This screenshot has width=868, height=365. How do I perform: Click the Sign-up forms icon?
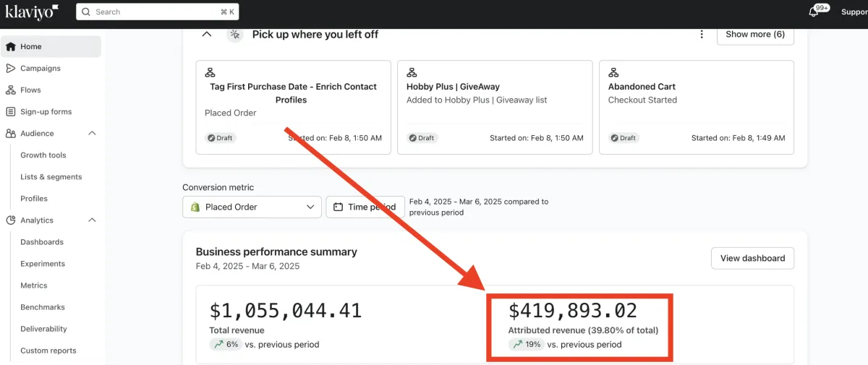coord(11,112)
